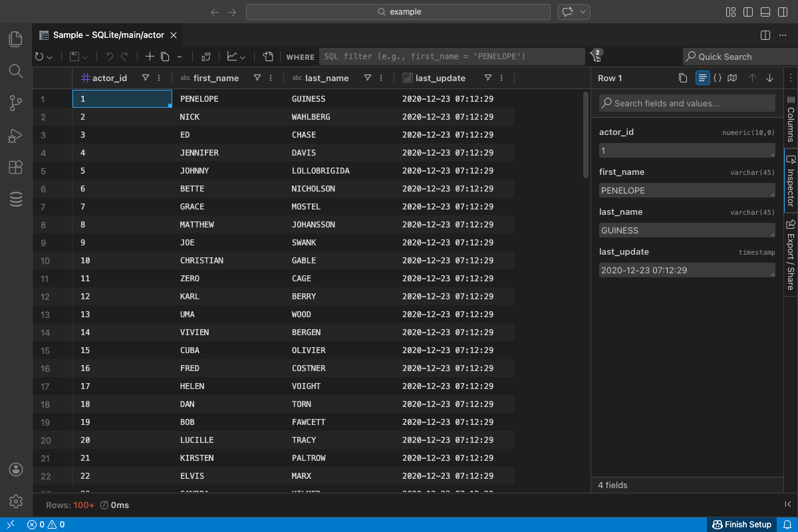This screenshot has height=532, width=798.
Task: Click the undo changes arrow
Action: [109, 57]
